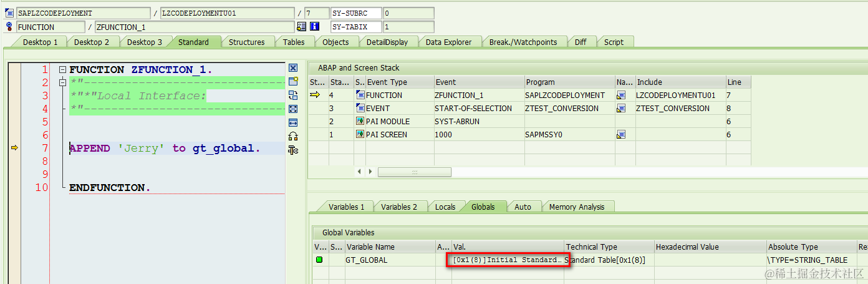Click the Hexadecimal Value column header
868x284 pixels.
pos(710,247)
